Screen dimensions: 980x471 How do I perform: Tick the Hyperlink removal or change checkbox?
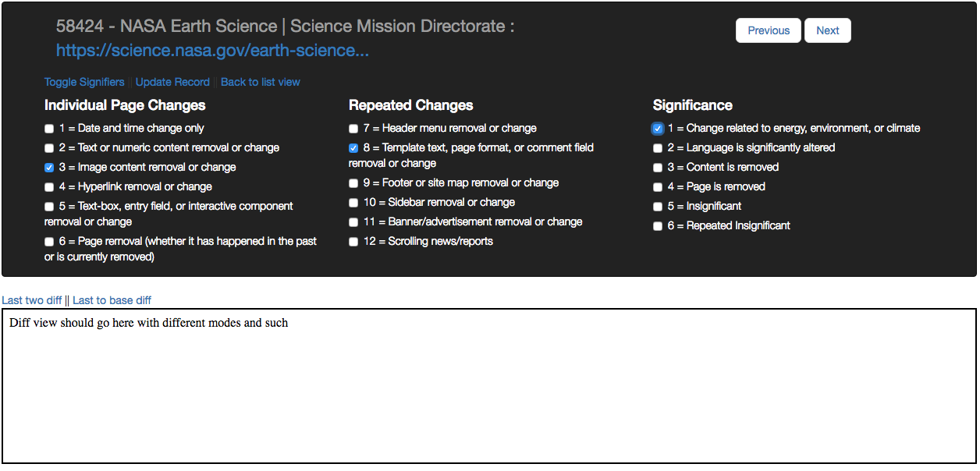pyautogui.click(x=49, y=187)
